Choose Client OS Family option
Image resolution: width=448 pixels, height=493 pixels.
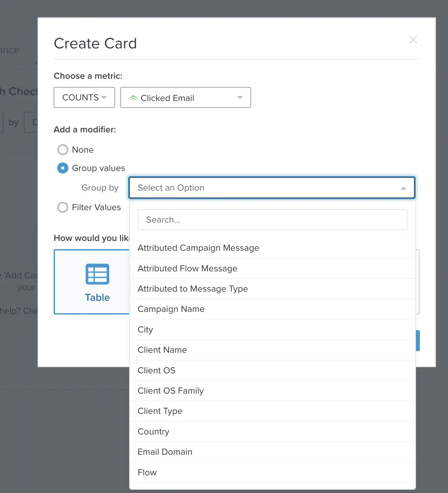point(272,391)
